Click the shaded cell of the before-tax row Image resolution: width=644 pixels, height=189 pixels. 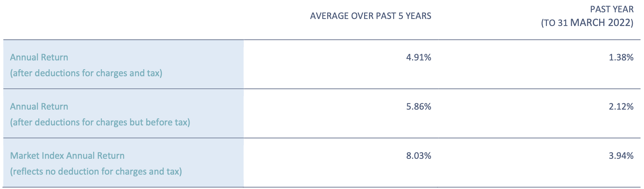(123, 113)
